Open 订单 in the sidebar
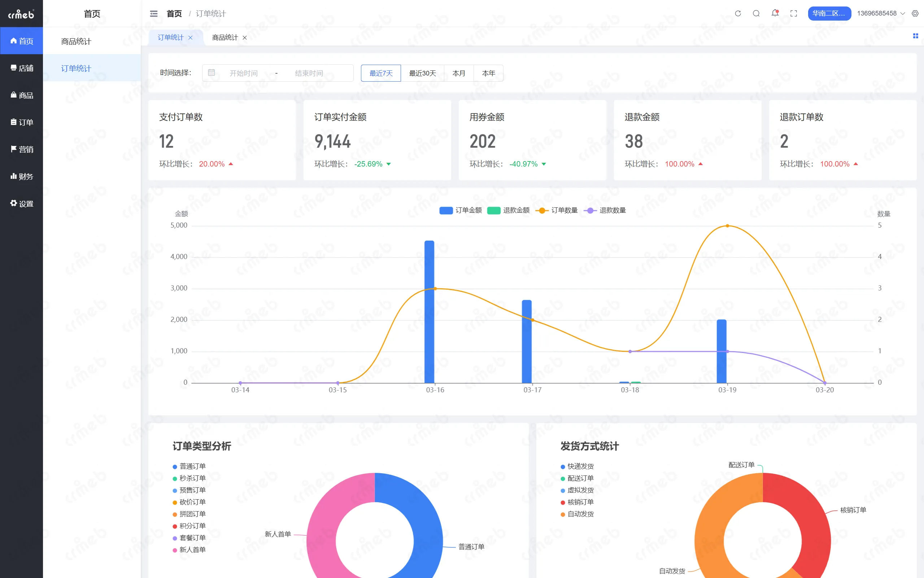Viewport: 924px width, 578px height. [21, 122]
